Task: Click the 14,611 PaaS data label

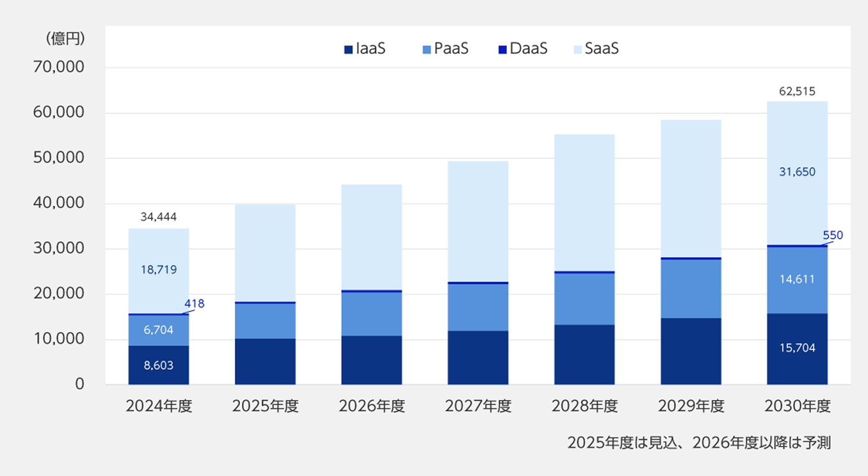Action: 797,280
